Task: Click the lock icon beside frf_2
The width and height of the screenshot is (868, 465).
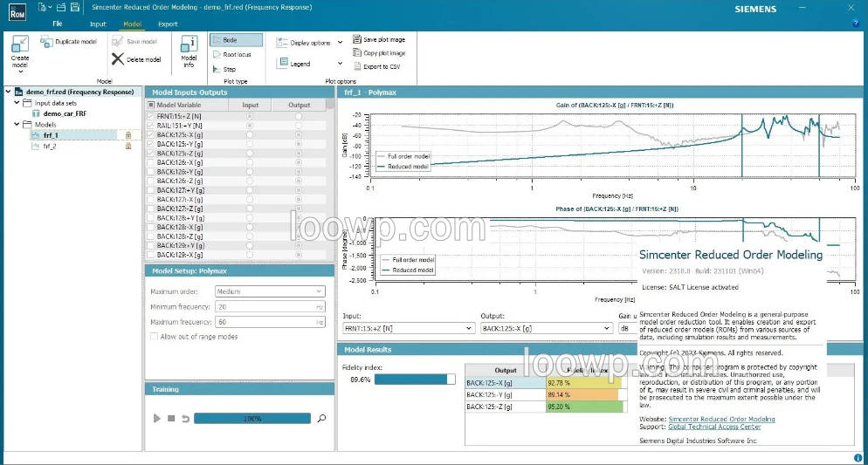Action: (128, 146)
